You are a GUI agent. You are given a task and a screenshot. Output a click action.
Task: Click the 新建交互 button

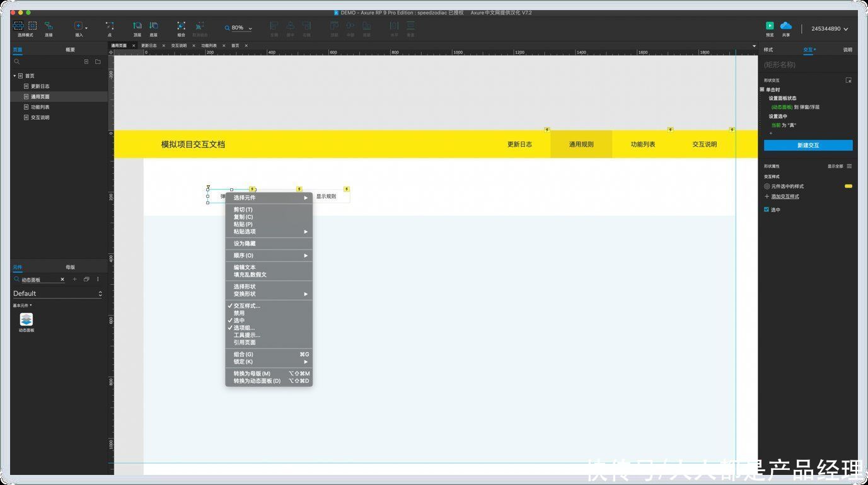tap(808, 145)
